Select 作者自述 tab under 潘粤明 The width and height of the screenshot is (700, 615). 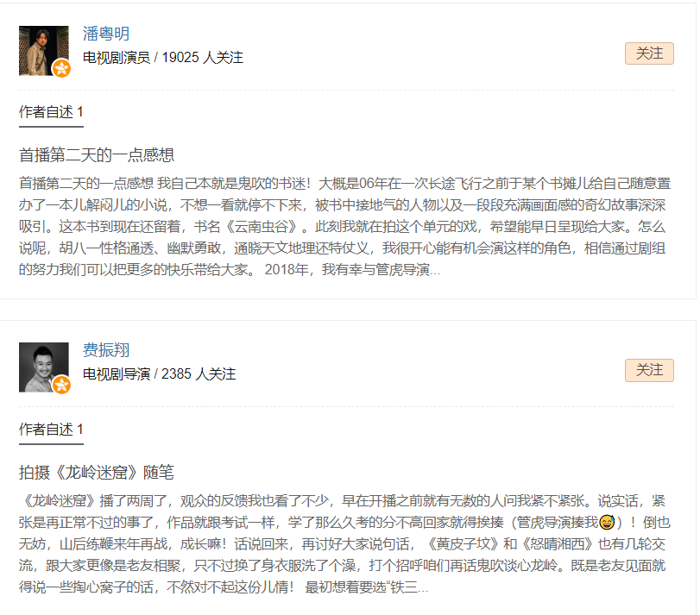coord(51,112)
